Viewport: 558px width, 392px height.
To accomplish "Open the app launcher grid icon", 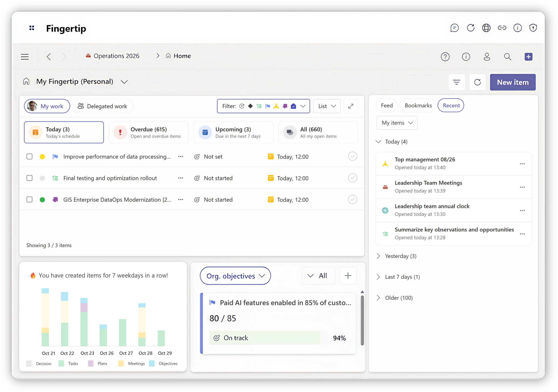I will click(x=32, y=28).
